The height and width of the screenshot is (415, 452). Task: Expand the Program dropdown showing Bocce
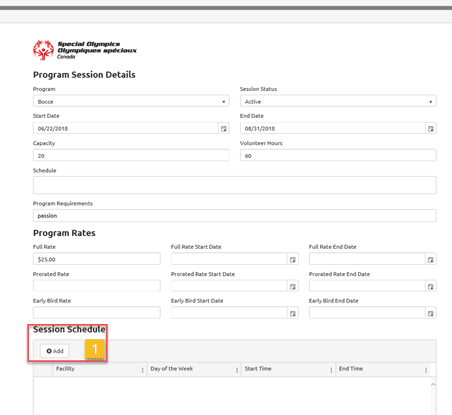pos(131,101)
